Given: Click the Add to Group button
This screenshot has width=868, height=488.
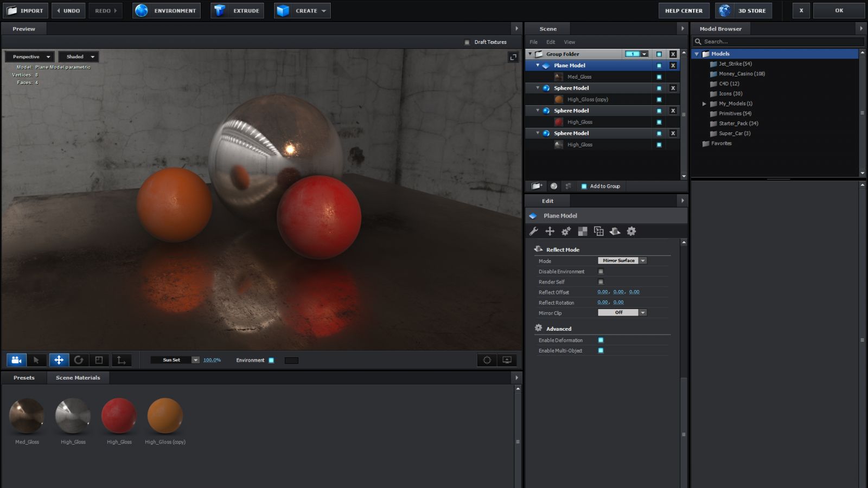Looking at the screenshot, I should pyautogui.click(x=601, y=186).
